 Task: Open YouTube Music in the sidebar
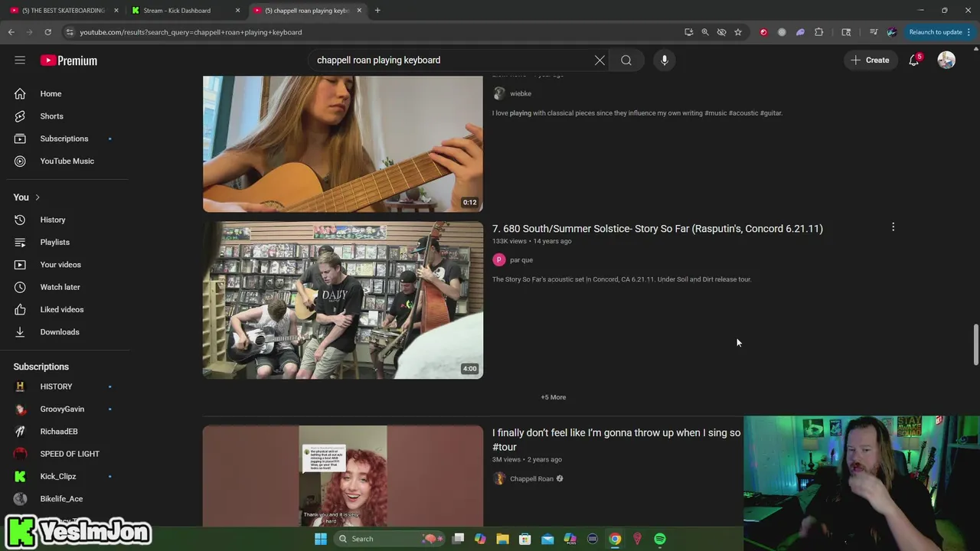[x=65, y=161]
